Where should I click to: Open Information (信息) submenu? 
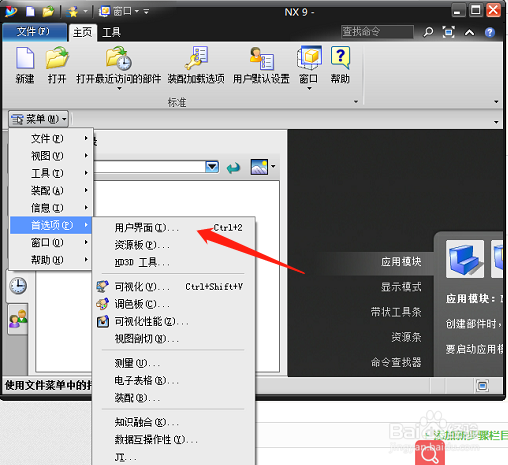51,208
